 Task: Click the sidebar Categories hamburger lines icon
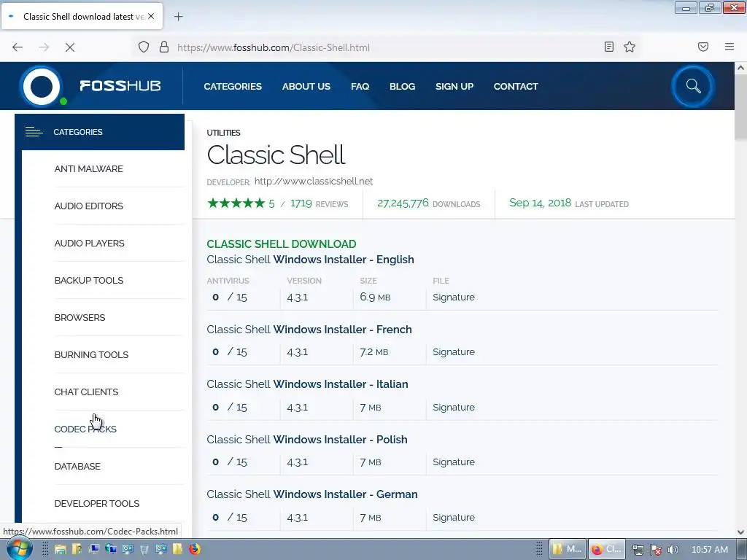click(34, 132)
